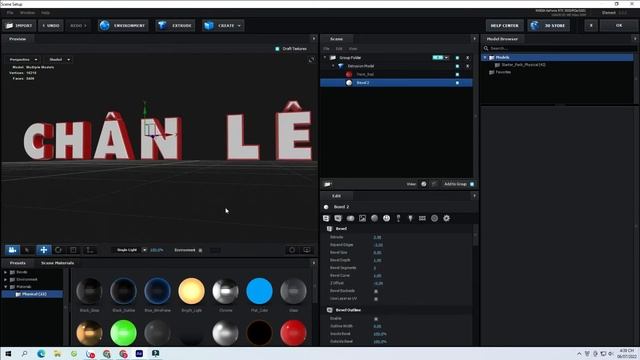
Task: Open the CREATE dropdown button
Action: [223, 25]
